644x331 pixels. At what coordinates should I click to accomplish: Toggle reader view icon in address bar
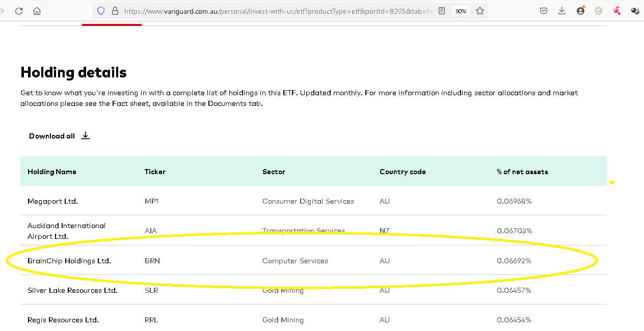point(442,11)
